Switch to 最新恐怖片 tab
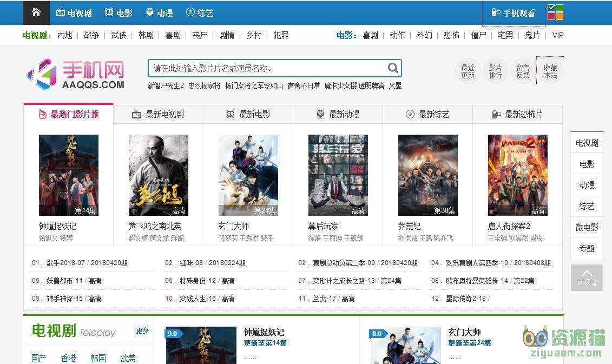Viewport: 612px width, 364px height. coord(517,114)
